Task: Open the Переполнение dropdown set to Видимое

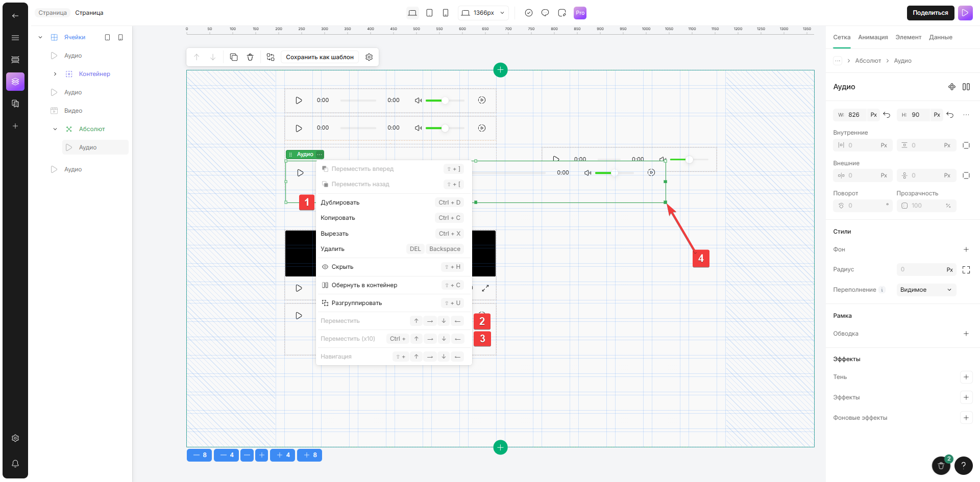Action: tap(926, 290)
